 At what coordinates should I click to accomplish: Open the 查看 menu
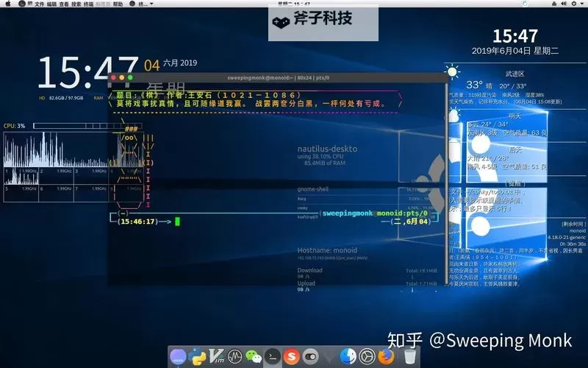(64, 4)
